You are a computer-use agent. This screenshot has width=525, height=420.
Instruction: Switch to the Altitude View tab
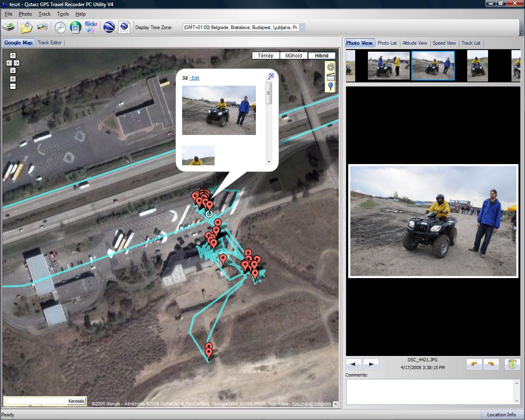[414, 43]
